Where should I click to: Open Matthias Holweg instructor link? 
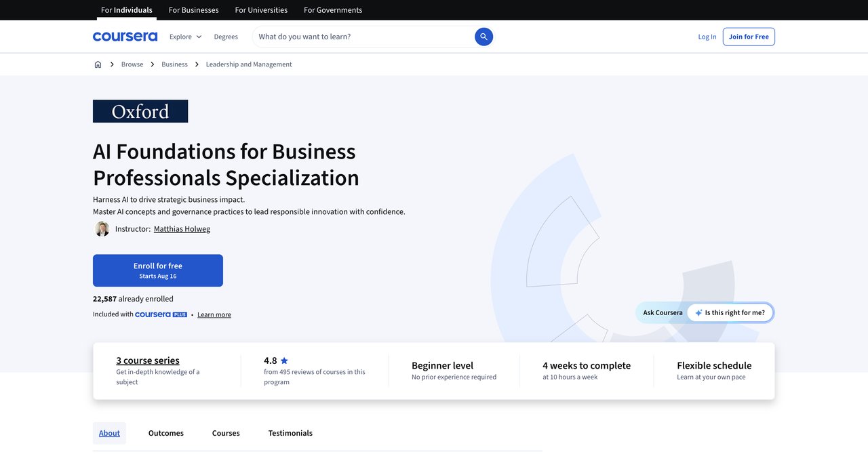182,229
